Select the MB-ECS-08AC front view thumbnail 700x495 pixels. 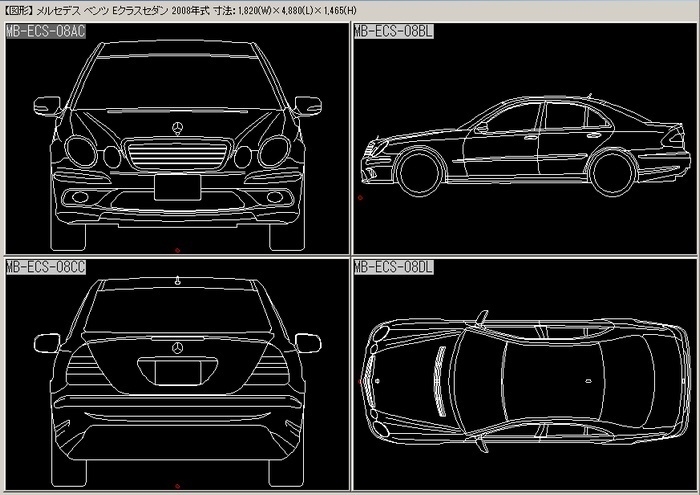(x=177, y=138)
